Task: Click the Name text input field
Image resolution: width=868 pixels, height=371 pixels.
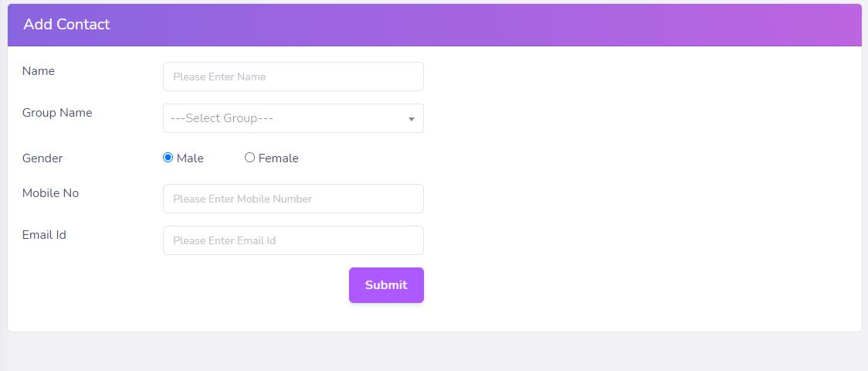Action: coord(293,77)
